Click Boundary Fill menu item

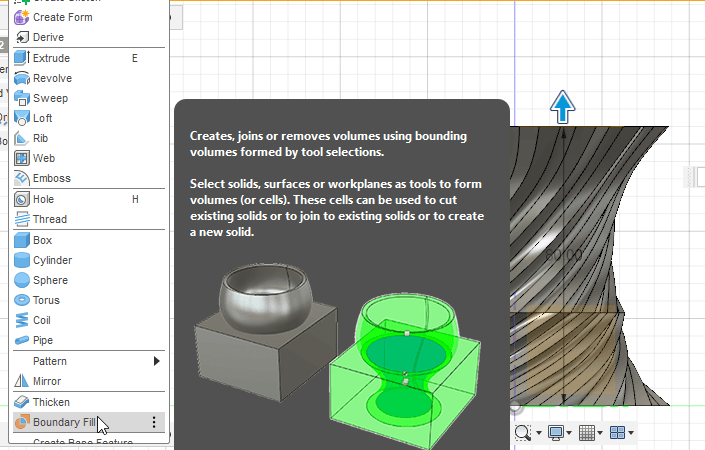(65, 422)
